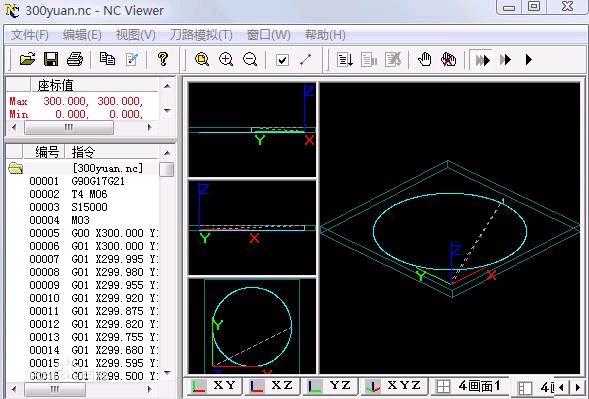The width and height of the screenshot is (589, 399).
Task: Click command list horizontal scrollbar thumb
Action: tap(55, 389)
